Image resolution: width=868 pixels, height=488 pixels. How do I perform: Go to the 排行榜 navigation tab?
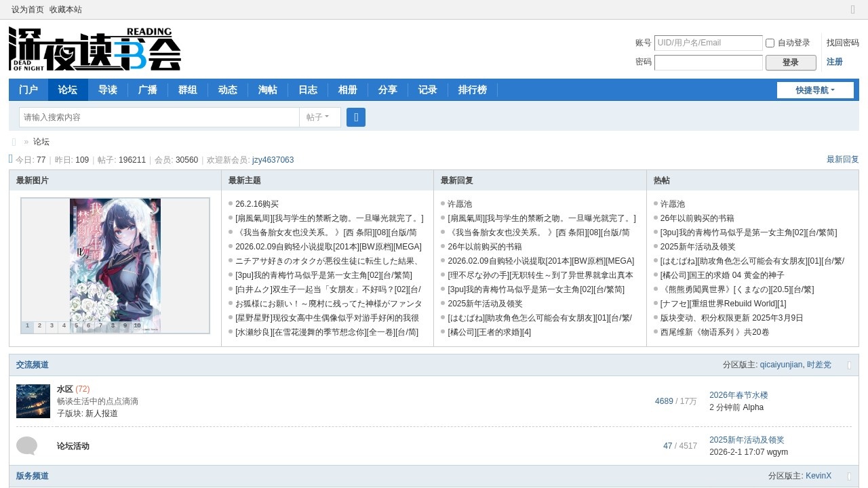(472, 90)
